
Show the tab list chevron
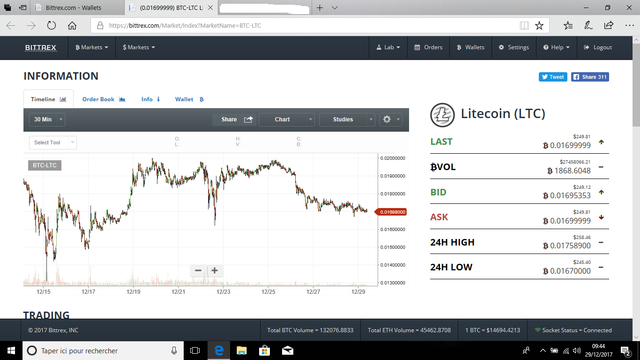(x=335, y=7)
